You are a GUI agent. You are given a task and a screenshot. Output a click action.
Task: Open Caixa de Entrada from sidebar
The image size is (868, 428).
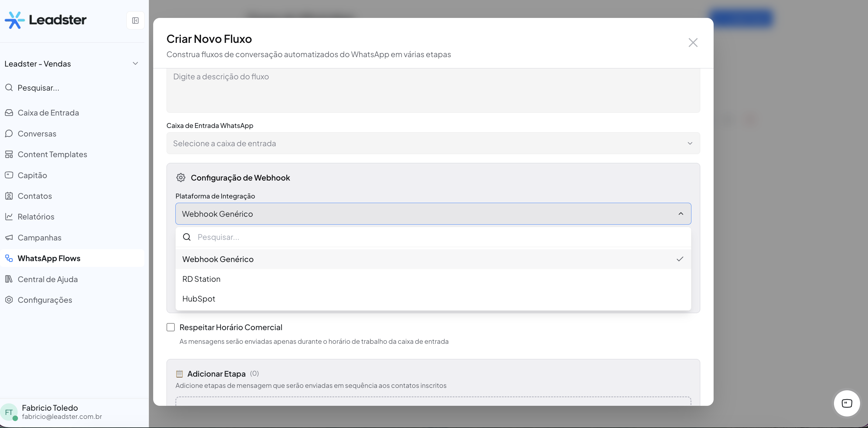tap(48, 112)
